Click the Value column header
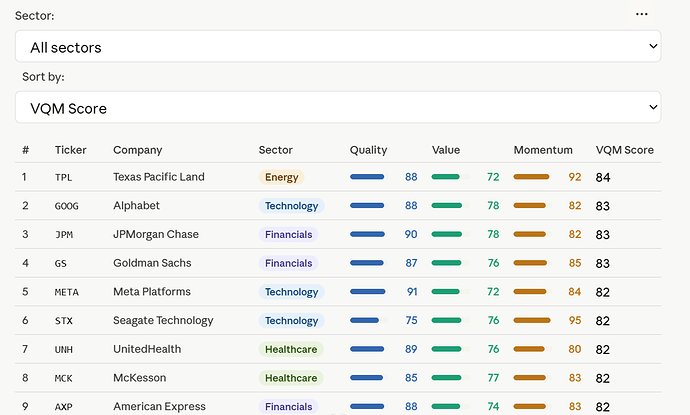Image resolution: width=690 pixels, height=415 pixels. pos(446,150)
